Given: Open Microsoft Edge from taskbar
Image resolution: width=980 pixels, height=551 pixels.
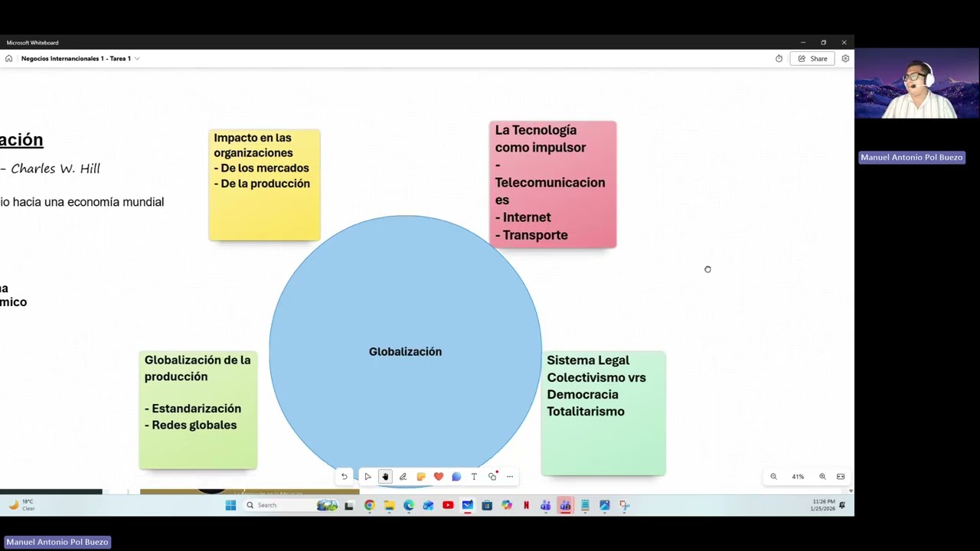Looking at the screenshot, I should 409,505.
